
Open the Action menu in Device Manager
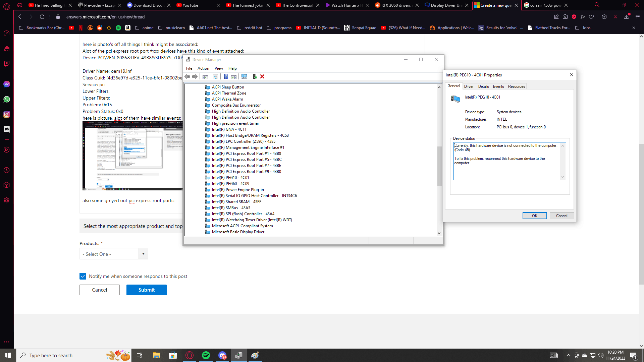(x=203, y=68)
